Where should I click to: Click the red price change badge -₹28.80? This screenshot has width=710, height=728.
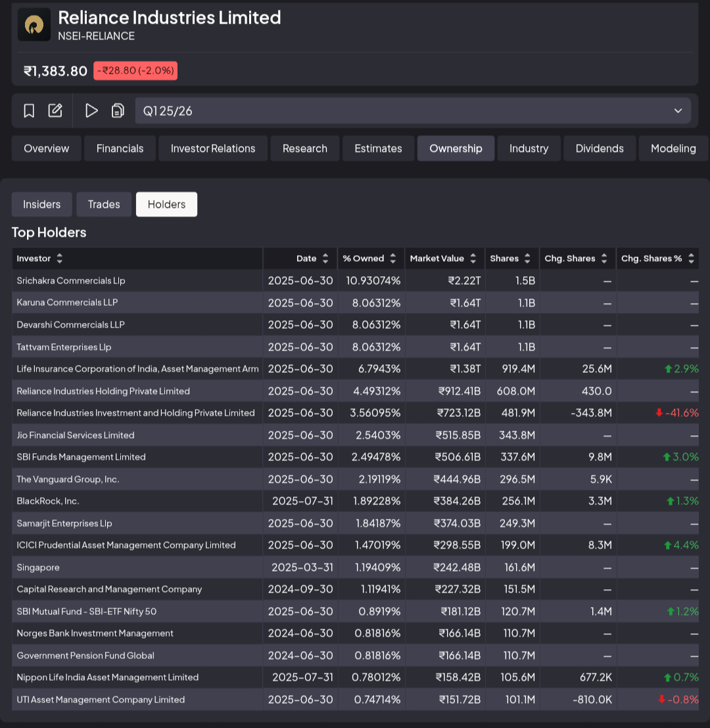click(x=135, y=70)
